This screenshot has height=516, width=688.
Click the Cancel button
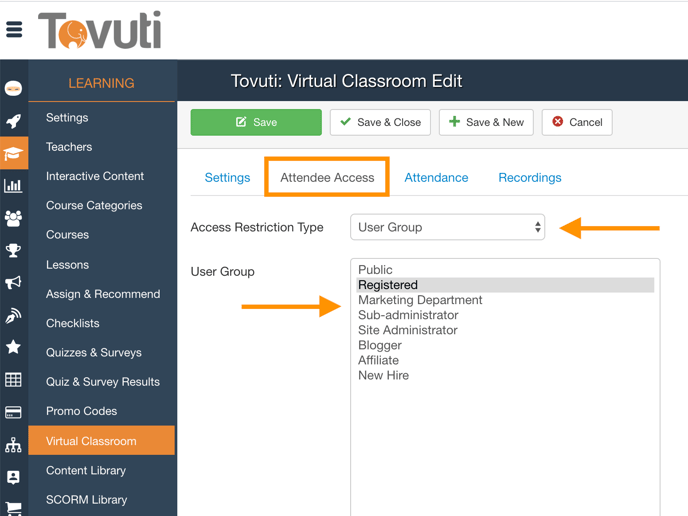point(577,122)
